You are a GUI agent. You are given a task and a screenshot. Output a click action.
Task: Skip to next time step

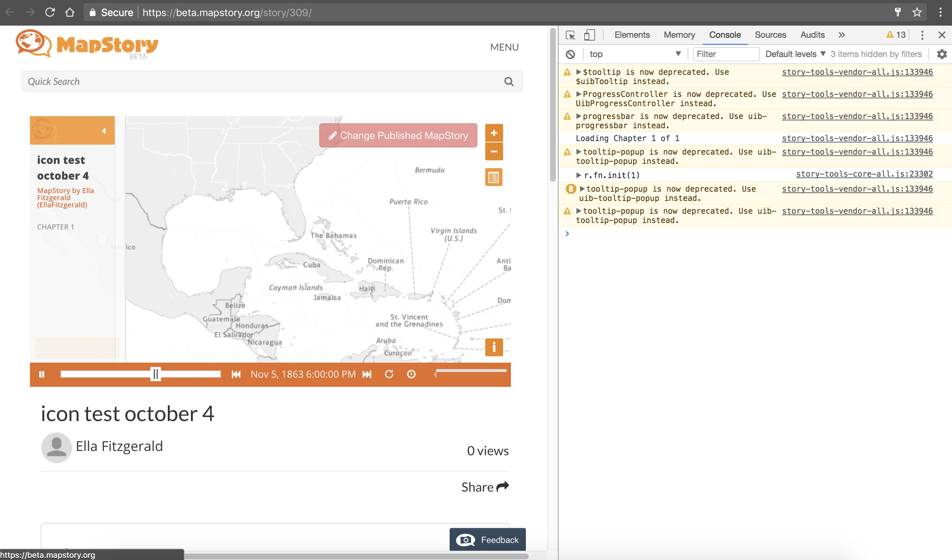click(367, 374)
